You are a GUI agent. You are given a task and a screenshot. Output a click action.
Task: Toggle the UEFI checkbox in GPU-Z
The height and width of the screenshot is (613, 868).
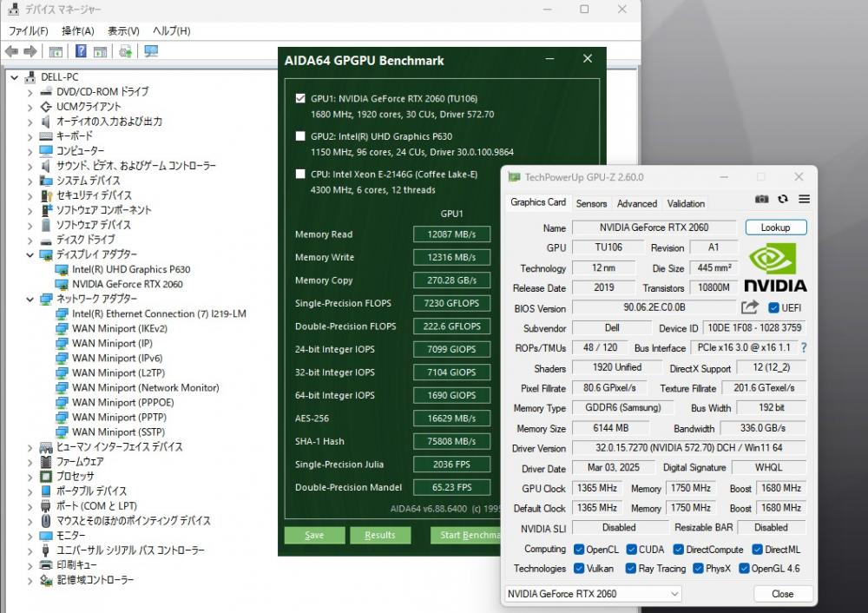[x=773, y=308]
